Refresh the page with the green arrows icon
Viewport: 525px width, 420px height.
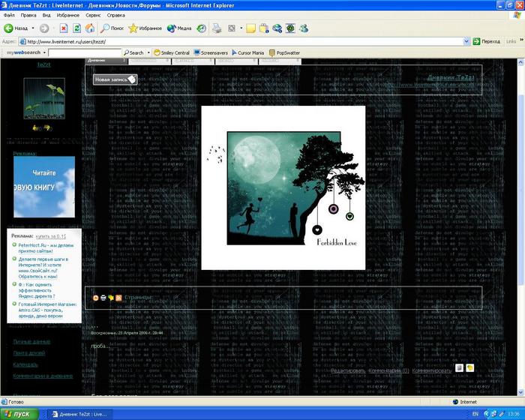pyautogui.click(x=76, y=28)
